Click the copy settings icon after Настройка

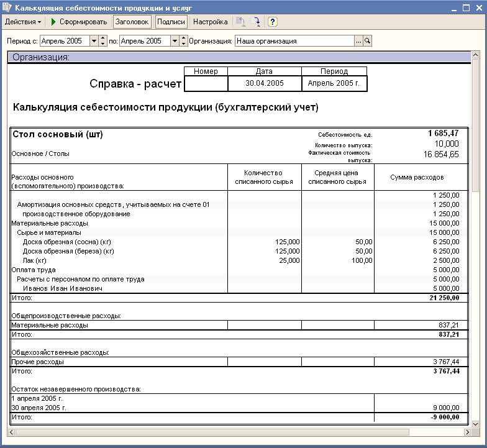click(x=240, y=22)
